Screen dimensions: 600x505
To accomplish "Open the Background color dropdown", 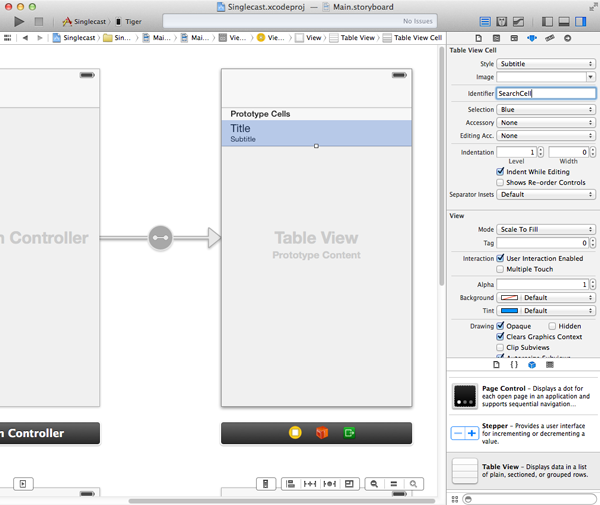I will pyautogui.click(x=558, y=298).
